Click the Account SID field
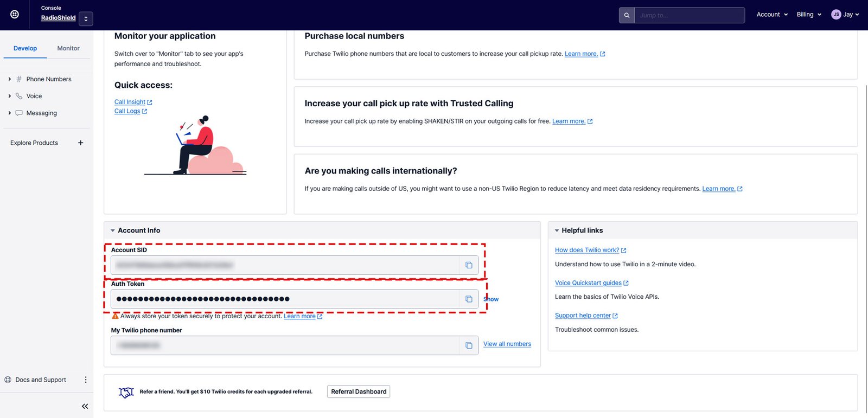The image size is (868, 418). 285,265
